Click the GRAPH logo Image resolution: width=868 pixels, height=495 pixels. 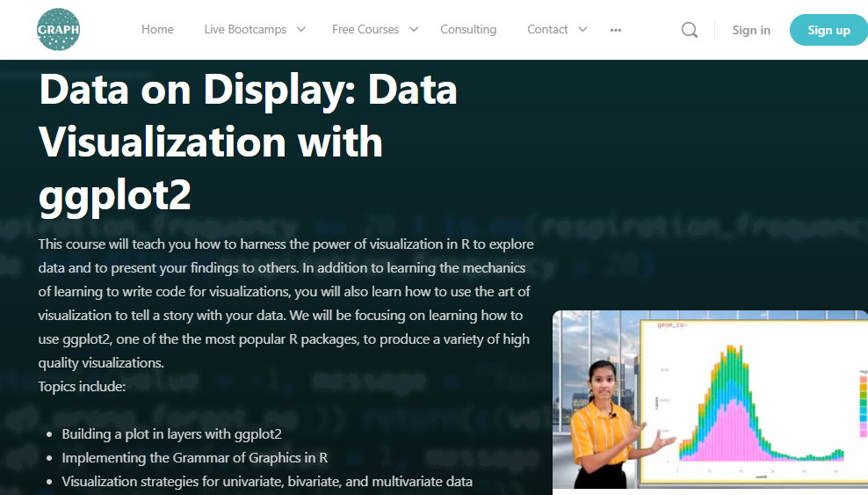coord(59,29)
